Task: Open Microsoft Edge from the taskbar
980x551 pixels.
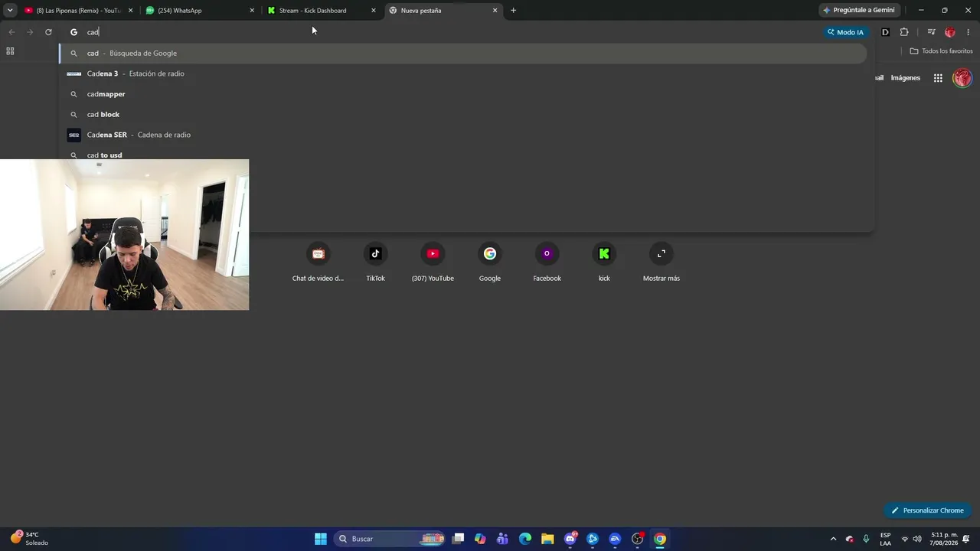Action: click(525, 539)
